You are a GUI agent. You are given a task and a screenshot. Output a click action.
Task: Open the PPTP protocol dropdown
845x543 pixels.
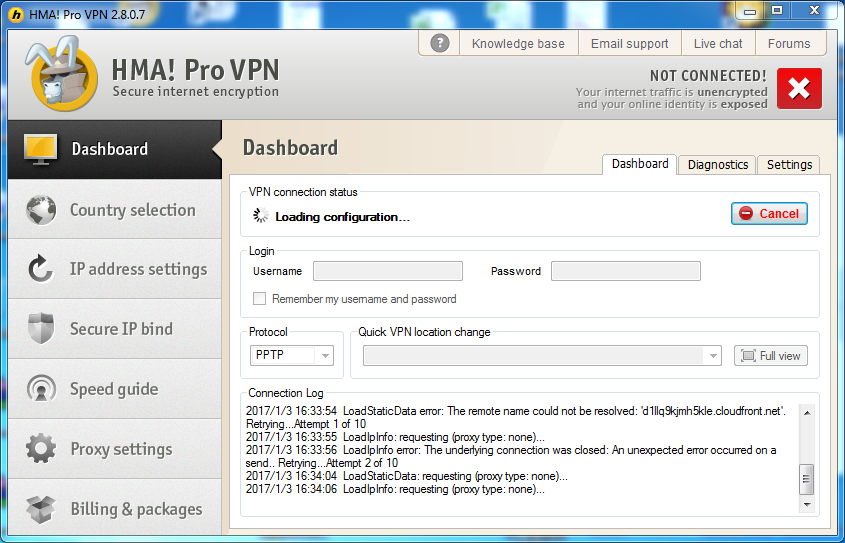292,356
